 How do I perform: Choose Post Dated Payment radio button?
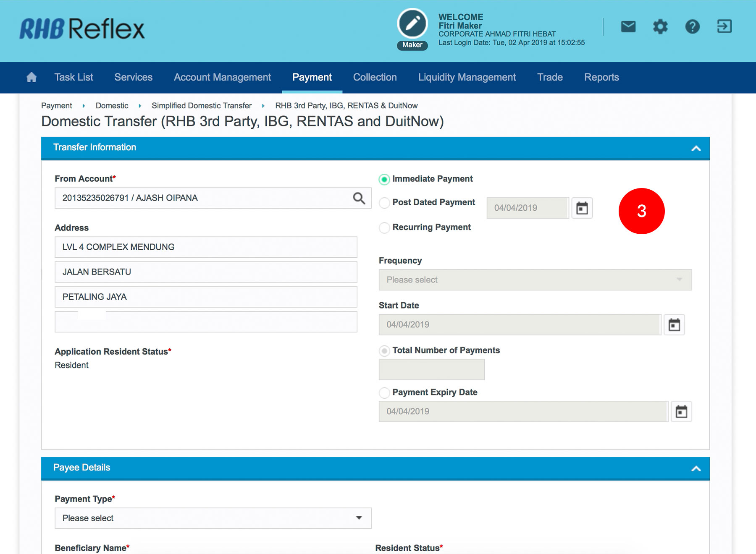click(384, 203)
